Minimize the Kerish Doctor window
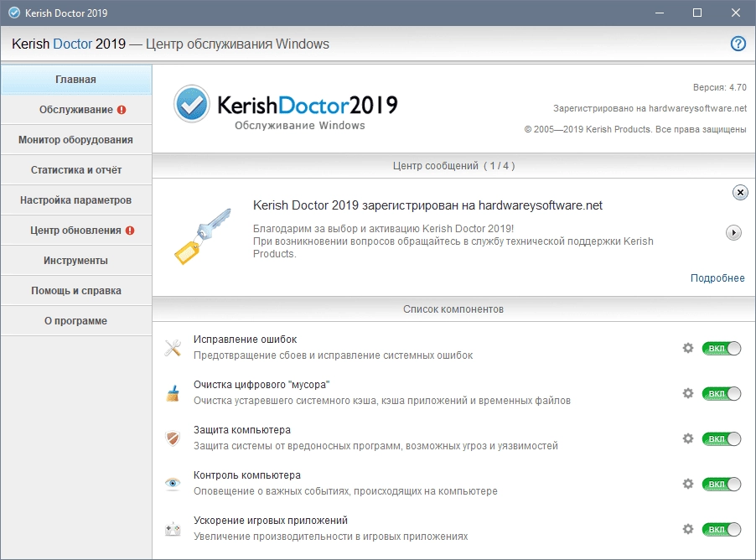This screenshot has width=756, height=560. (x=660, y=13)
